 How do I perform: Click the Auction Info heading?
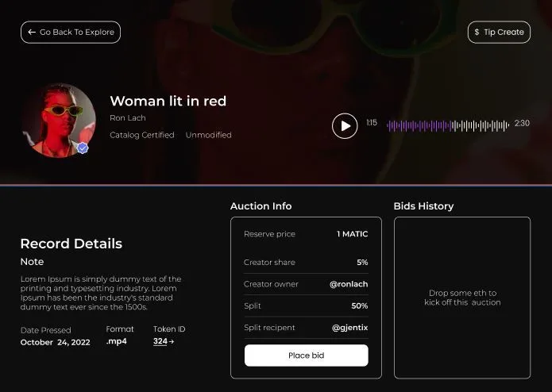[261, 206]
